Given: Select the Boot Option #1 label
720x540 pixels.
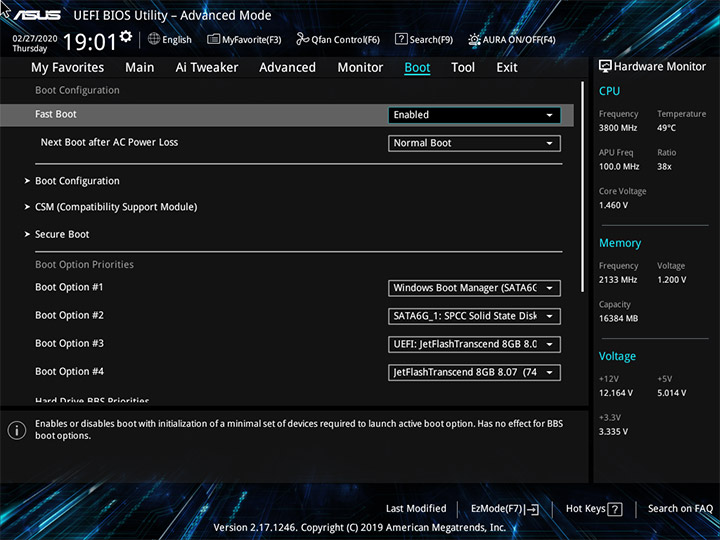Looking at the screenshot, I should 69,287.
